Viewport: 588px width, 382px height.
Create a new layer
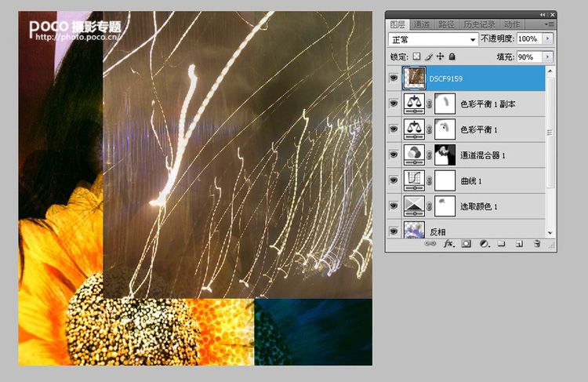click(x=519, y=244)
